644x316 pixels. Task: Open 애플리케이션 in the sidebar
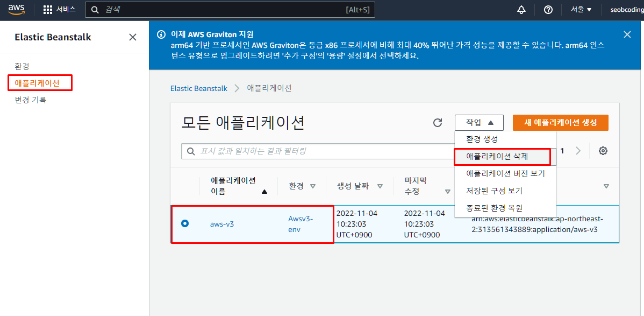click(x=37, y=83)
